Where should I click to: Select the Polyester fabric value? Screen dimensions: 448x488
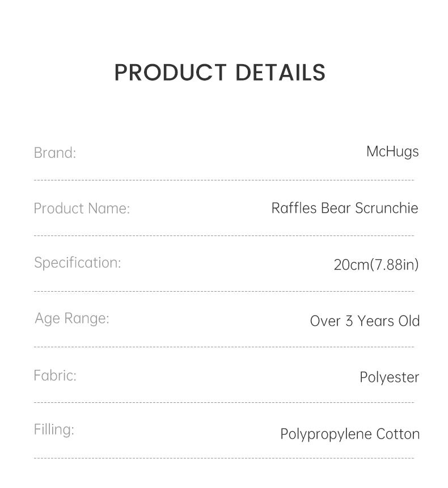[389, 377]
